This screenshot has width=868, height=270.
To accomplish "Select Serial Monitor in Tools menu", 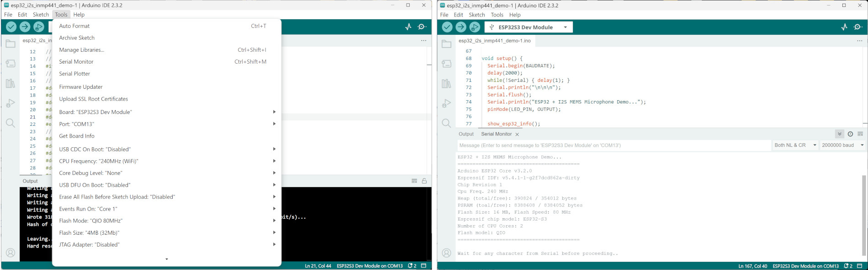I will [167, 62].
